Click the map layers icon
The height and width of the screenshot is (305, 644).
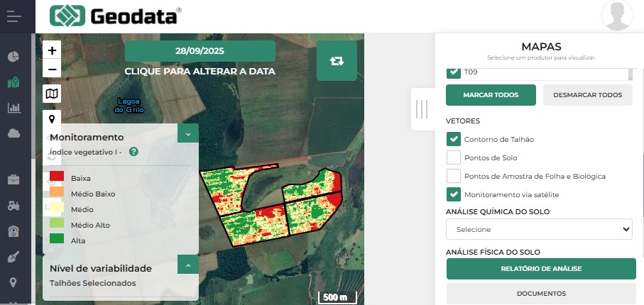pos(52,94)
